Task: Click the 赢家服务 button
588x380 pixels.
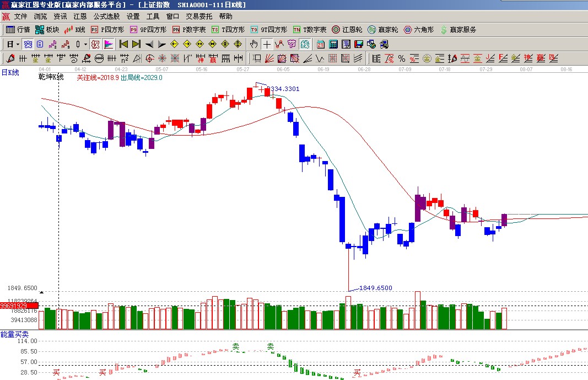Action: coord(458,30)
